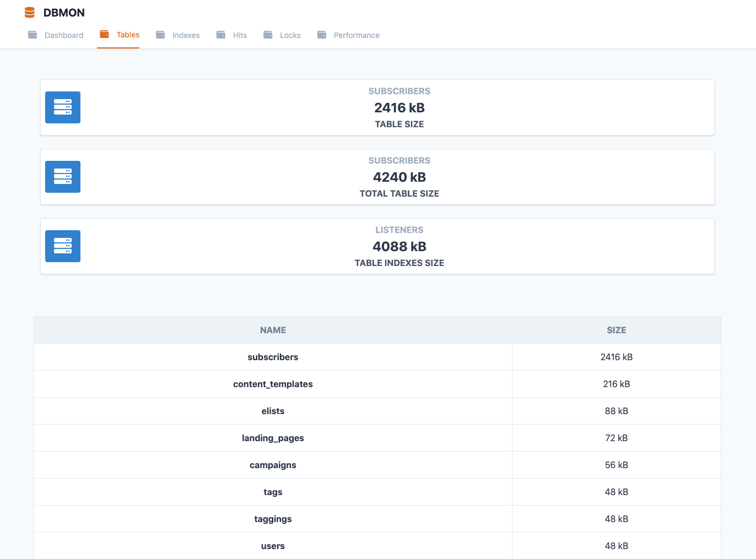This screenshot has height=559, width=756.
Task: Click the server icon on LISTENERS indexes card
Action: (62, 246)
